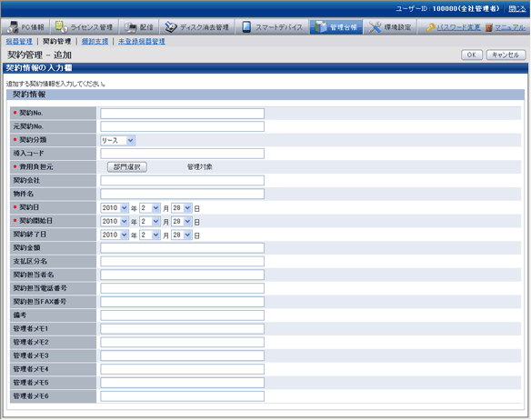531x420 pixels.
Task: Open the 管理台帳 tab icon
Action: coord(320,27)
